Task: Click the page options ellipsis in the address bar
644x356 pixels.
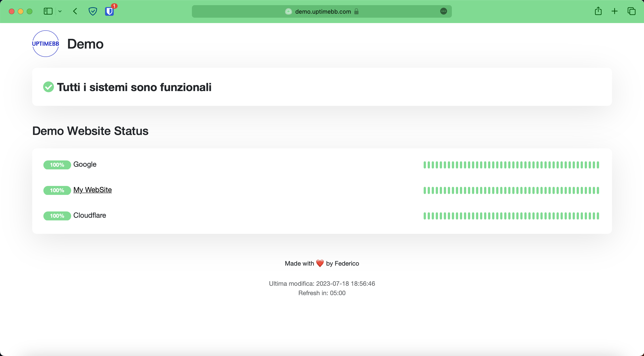Action: click(x=444, y=11)
